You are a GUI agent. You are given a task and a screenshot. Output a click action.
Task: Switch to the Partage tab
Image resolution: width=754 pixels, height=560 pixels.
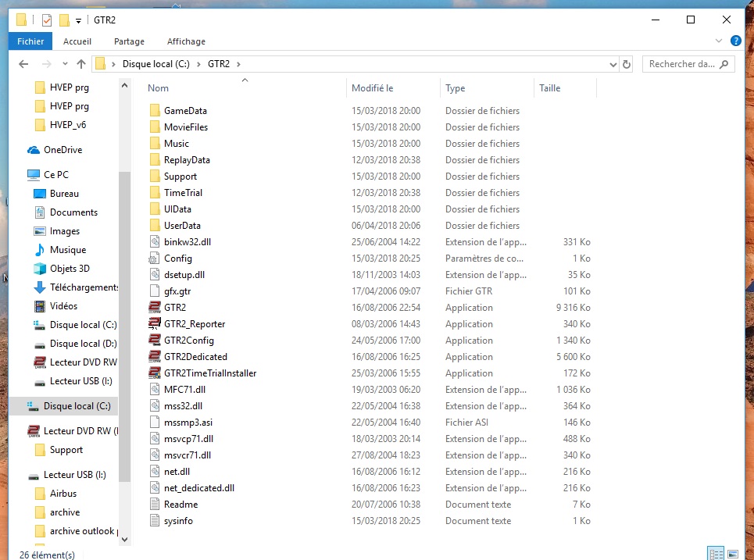129,41
